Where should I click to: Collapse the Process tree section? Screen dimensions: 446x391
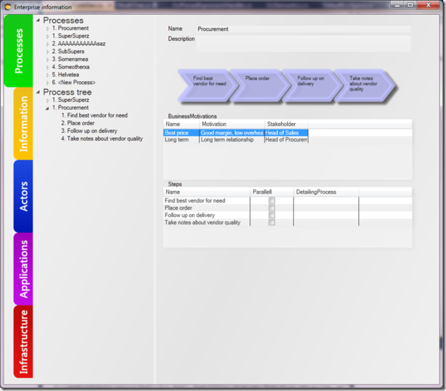(38, 92)
